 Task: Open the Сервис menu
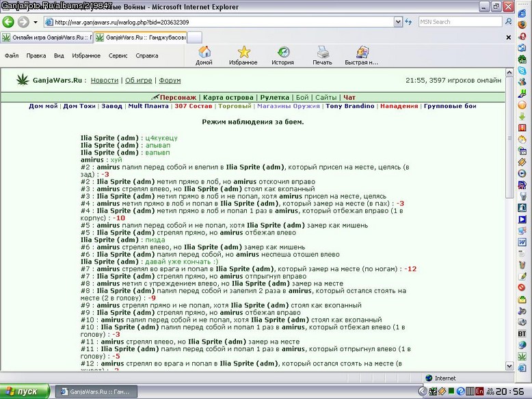118,55
